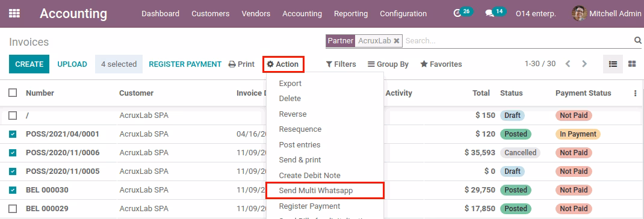644x219 pixels.
Task: Check the box for invoice "/"
Action: point(13,116)
